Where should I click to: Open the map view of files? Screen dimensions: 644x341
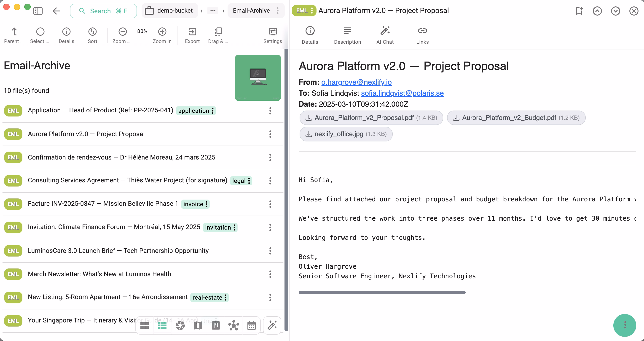(x=198, y=325)
